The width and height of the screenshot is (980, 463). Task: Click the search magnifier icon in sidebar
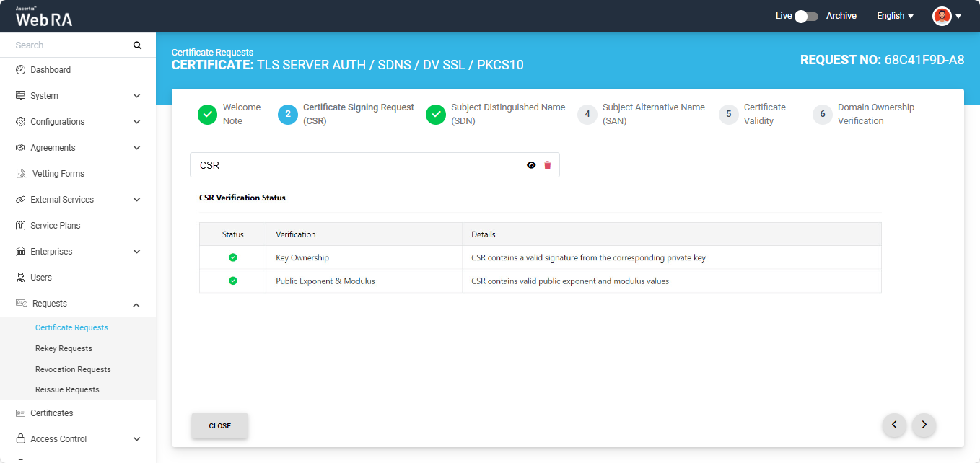[x=137, y=45]
